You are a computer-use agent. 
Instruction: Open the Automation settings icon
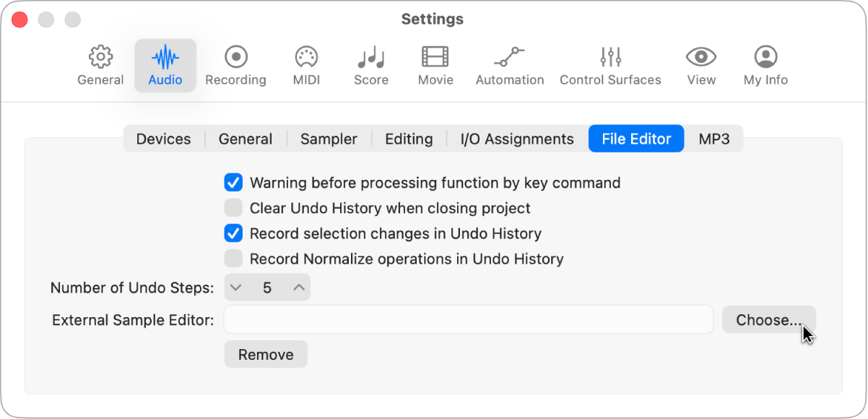(x=510, y=64)
